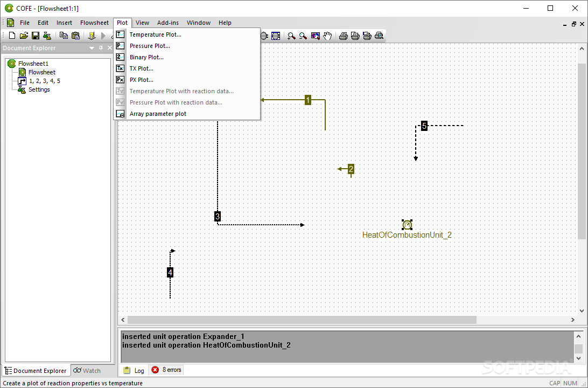Click the HeatOfCombustionUnit_2 label text
The height and width of the screenshot is (388, 588).
point(407,235)
